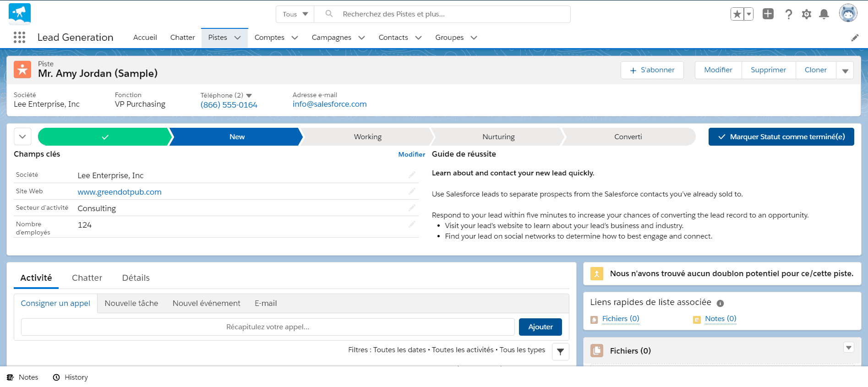Click the Fichiers quick link icon
Viewport: 868px width, 387px height.
594,320
